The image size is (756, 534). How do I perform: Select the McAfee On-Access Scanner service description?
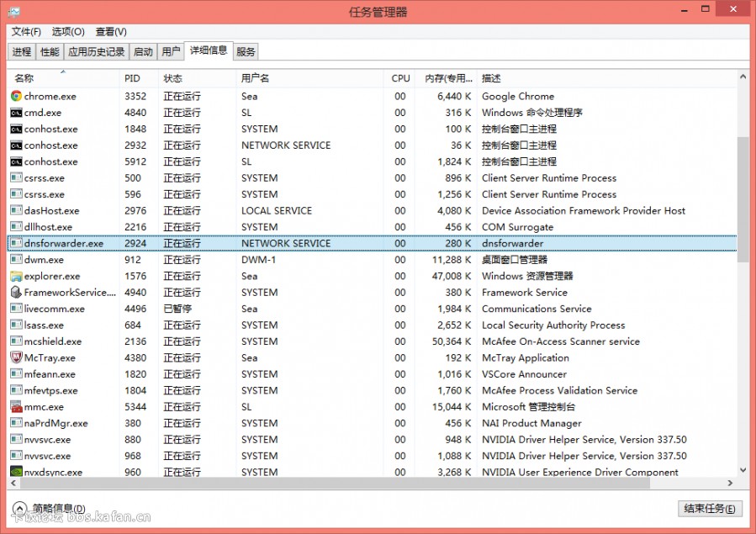[x=561, y=341]
